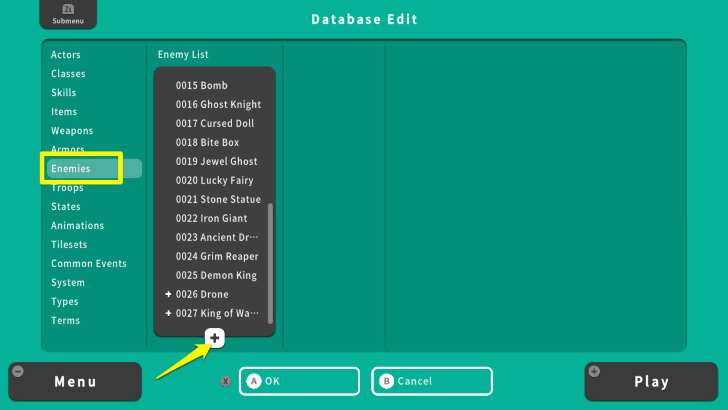728x410 pixels.
Task: Select 0020 Lucky Fairy enemy
Action: [x=214, y=181]
